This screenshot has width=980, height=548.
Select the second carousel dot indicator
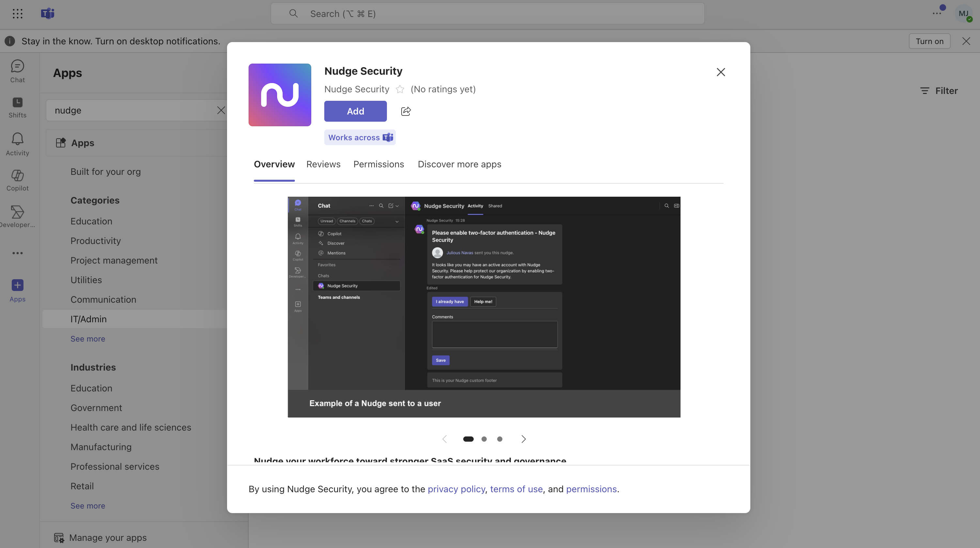click(484, 439)
